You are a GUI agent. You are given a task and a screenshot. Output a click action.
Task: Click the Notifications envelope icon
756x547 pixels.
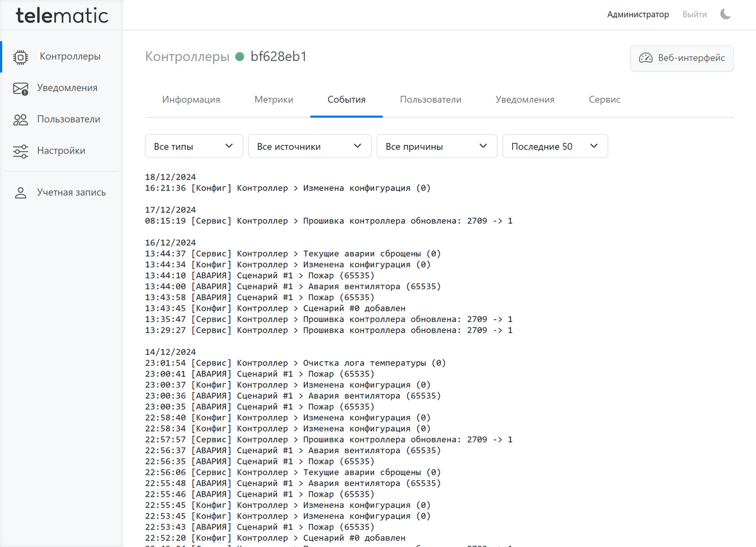[x=21, y=88]
